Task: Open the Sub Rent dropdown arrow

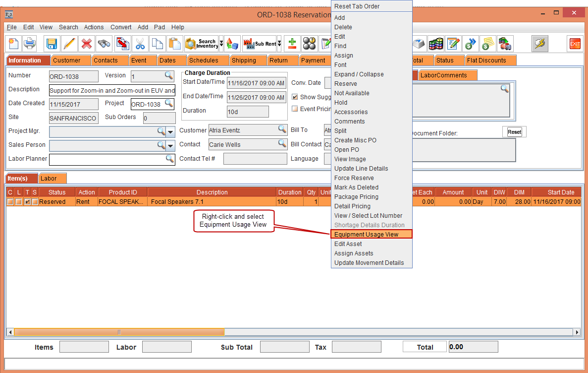Action: (279, 44)
